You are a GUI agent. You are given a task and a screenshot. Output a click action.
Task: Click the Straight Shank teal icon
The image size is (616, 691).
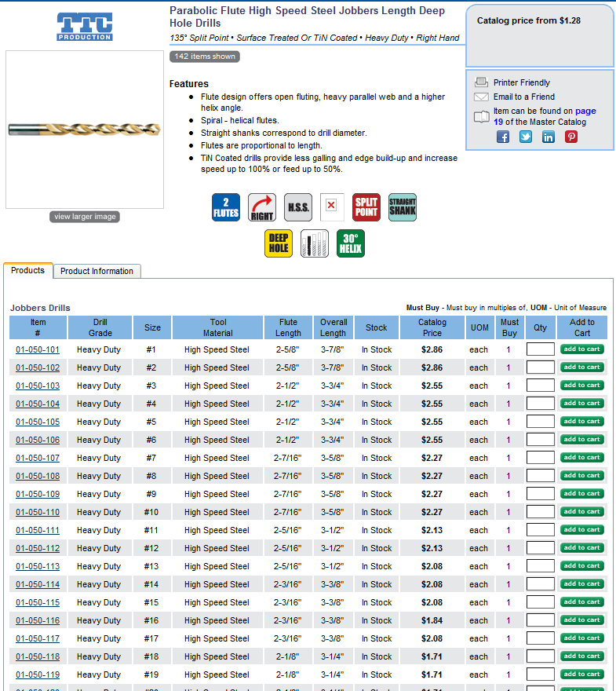pyautogui.click(x=403, y=207)
